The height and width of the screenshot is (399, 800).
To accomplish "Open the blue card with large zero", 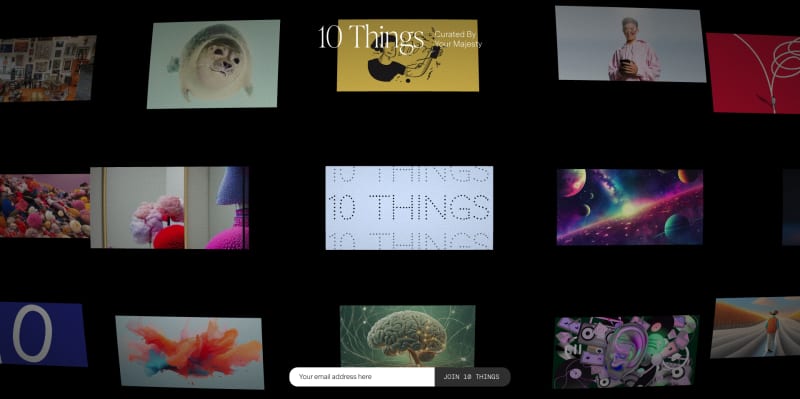I will tap(43, 334).
